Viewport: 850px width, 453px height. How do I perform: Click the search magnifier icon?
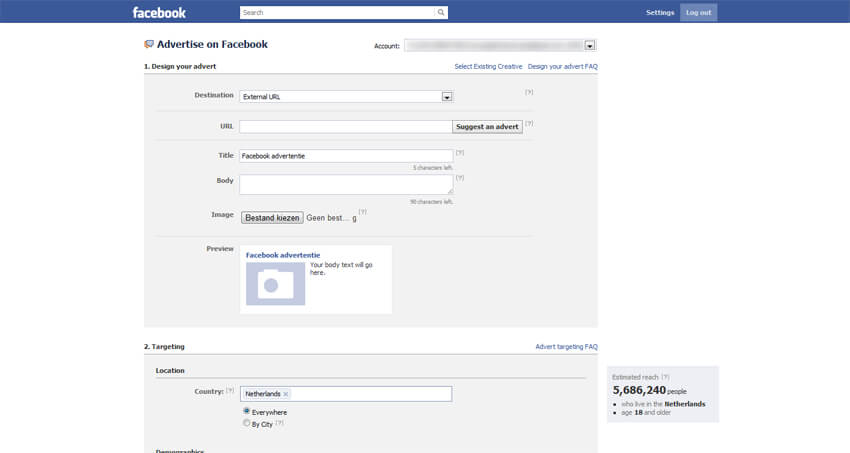tap(441, 12)
